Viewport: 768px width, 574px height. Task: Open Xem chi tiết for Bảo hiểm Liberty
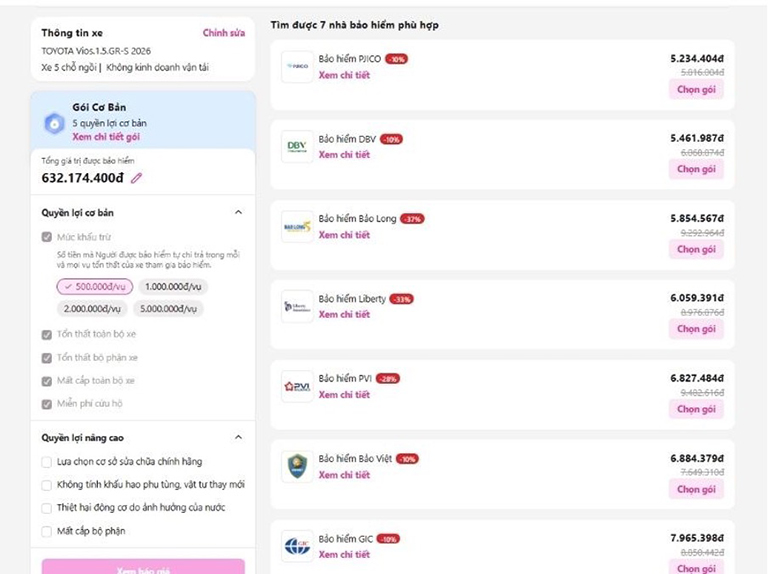pyautogui.click(x=344, y=314)
